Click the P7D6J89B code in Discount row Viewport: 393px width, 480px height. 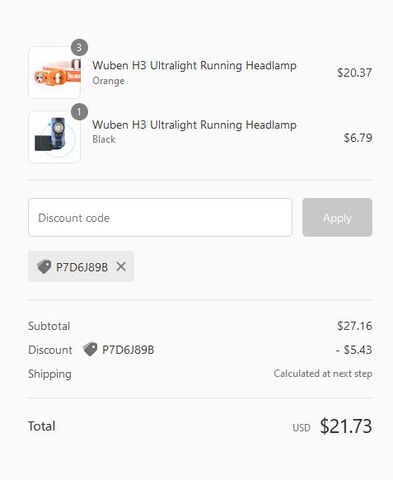point(128,350)
